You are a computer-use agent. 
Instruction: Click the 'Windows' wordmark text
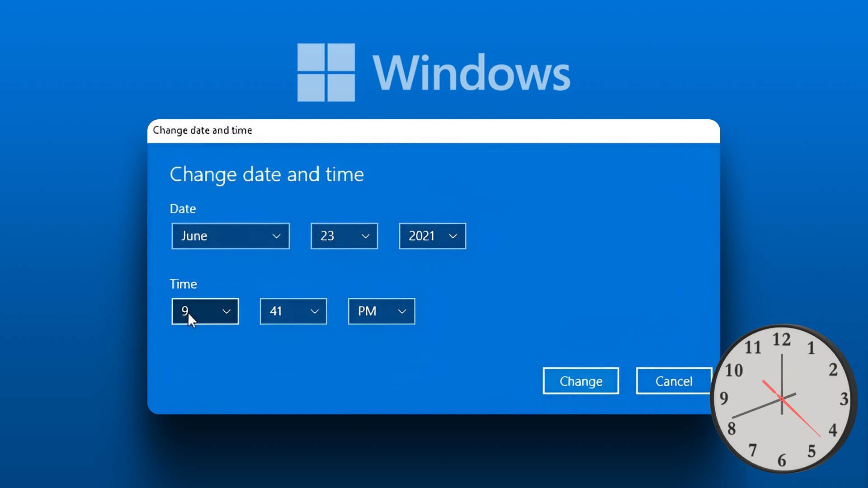pos(472,72)
